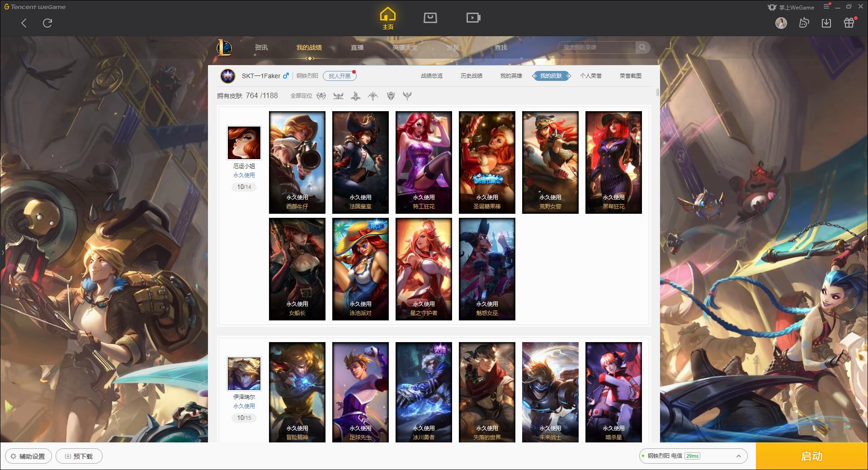Image resolution: width=868 pixels, height=470 pixels.
Task: Open the download manager icon
Action: (826, 23)
